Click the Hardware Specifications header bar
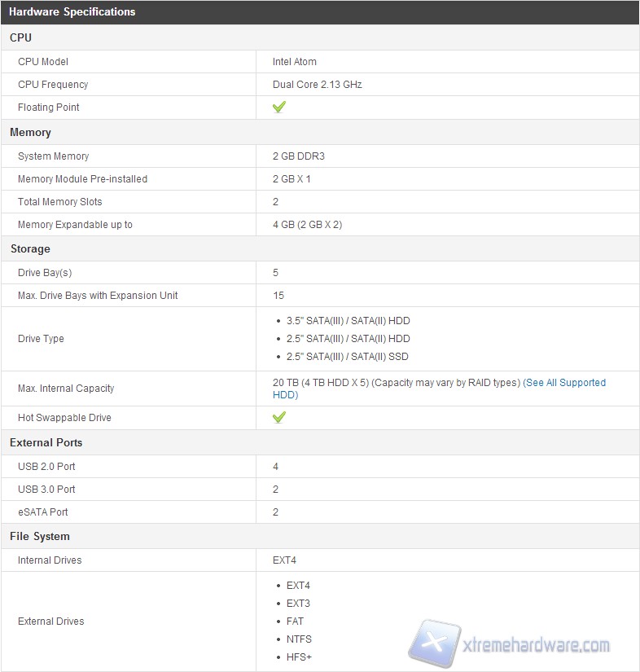This screenshot has width=640, height=672. tap(72, 12)
